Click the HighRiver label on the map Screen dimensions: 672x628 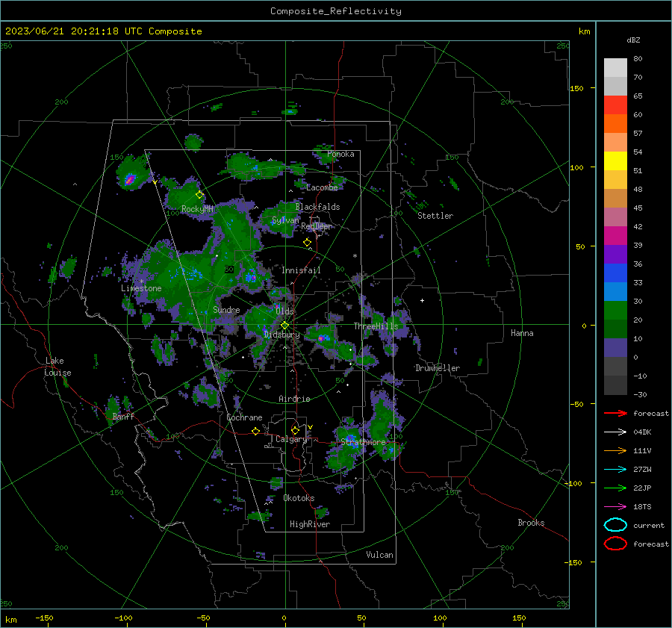click(x=310, y=524)
